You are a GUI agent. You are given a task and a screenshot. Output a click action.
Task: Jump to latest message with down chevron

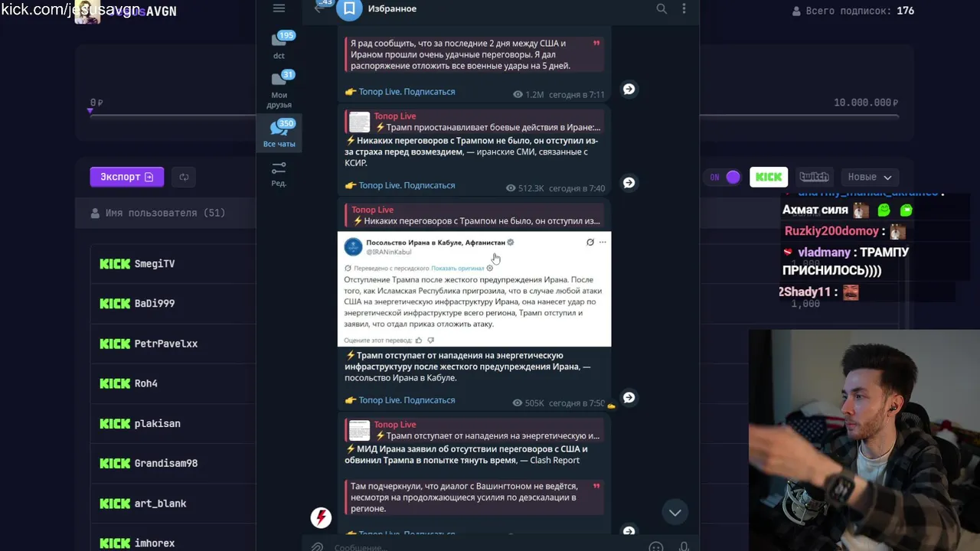675,513
